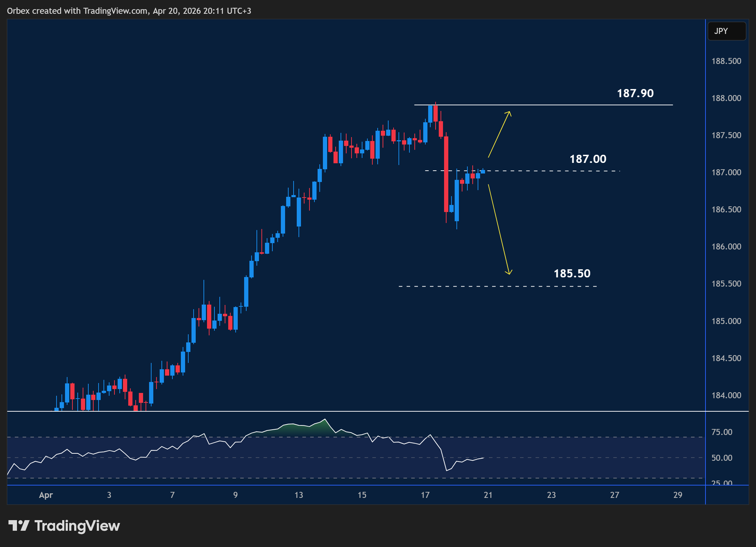Click the 185.50 support label

[x=572, y=273]
